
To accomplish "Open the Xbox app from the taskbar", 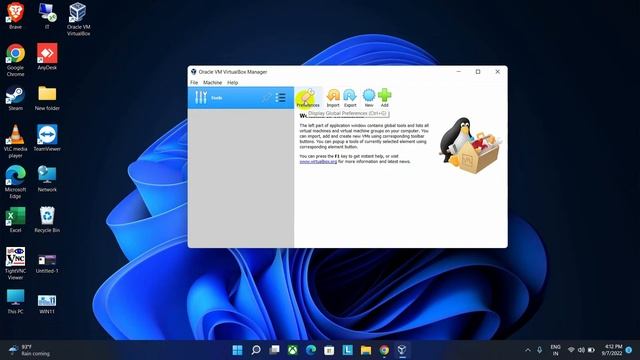I will [293, 350].
